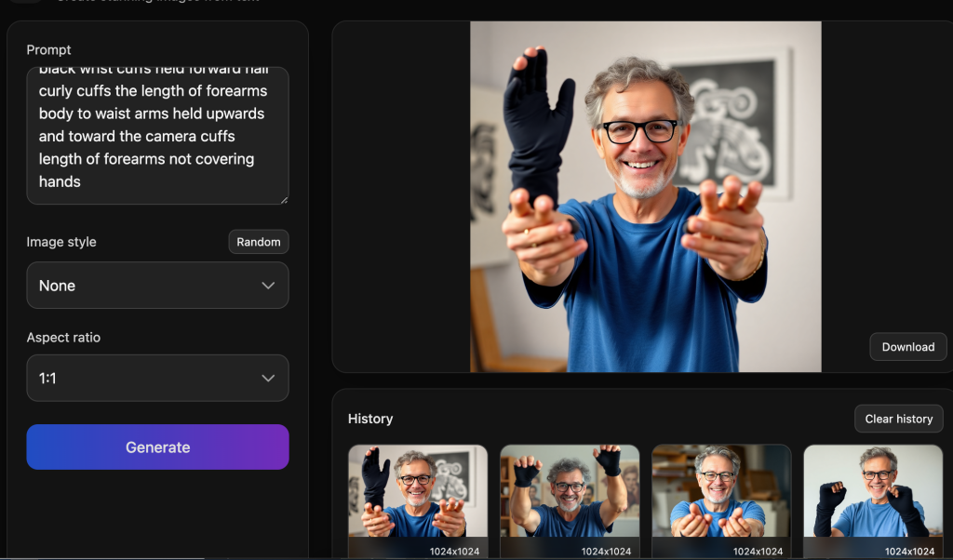
Task: Click the Prompt field label
Action: (48, 49)
